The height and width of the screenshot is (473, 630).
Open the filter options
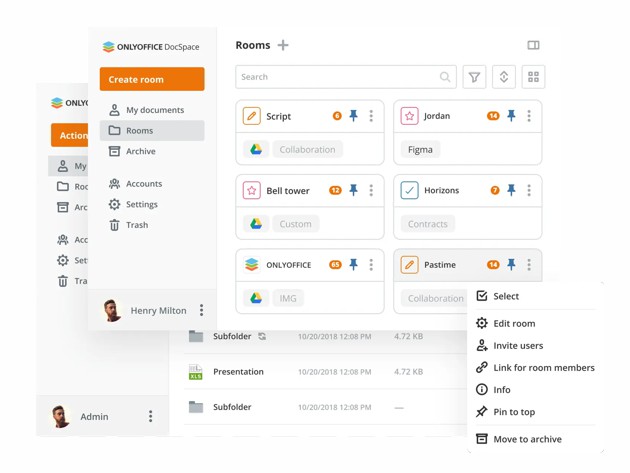click(x=475, y=77)
